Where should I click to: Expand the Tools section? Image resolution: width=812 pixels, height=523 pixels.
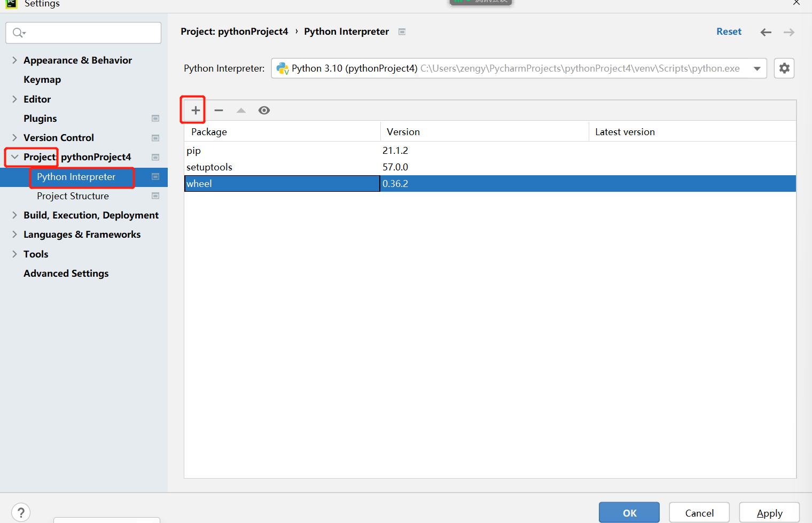14,254
